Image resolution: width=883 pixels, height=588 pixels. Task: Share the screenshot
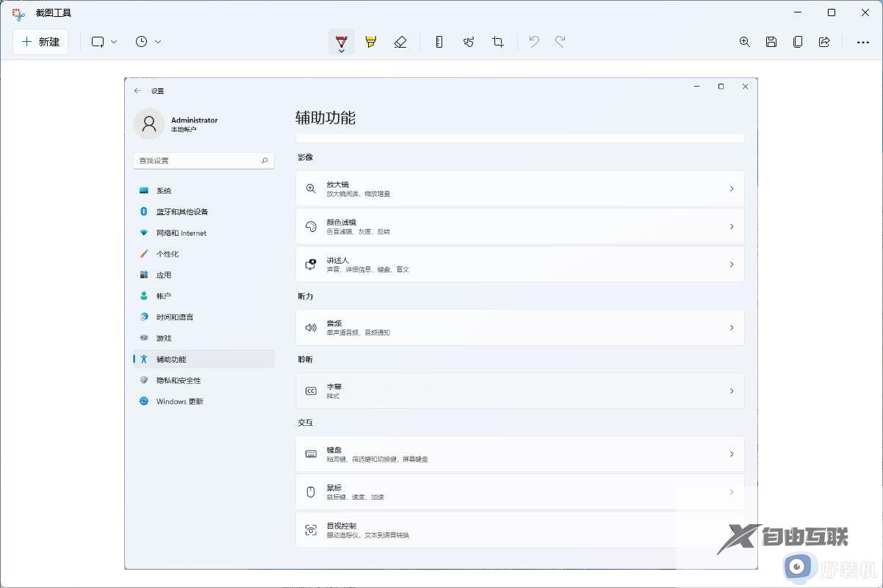824,42
